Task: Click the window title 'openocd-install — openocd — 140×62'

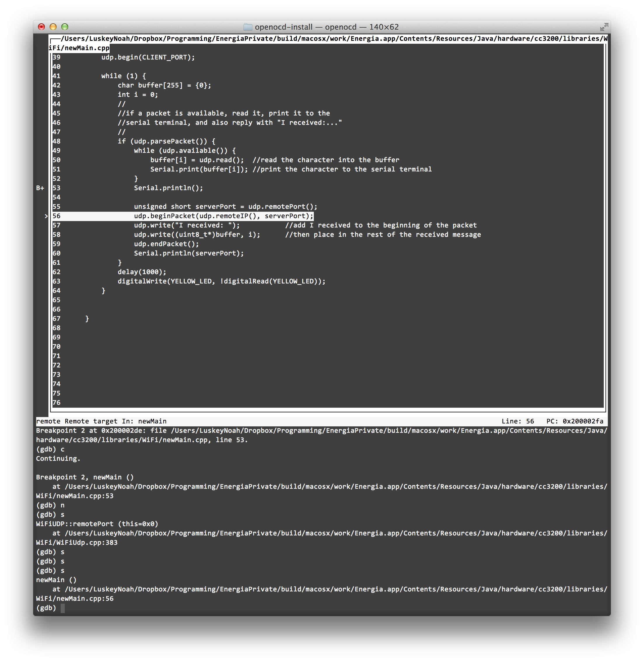Action: point(327,27)
